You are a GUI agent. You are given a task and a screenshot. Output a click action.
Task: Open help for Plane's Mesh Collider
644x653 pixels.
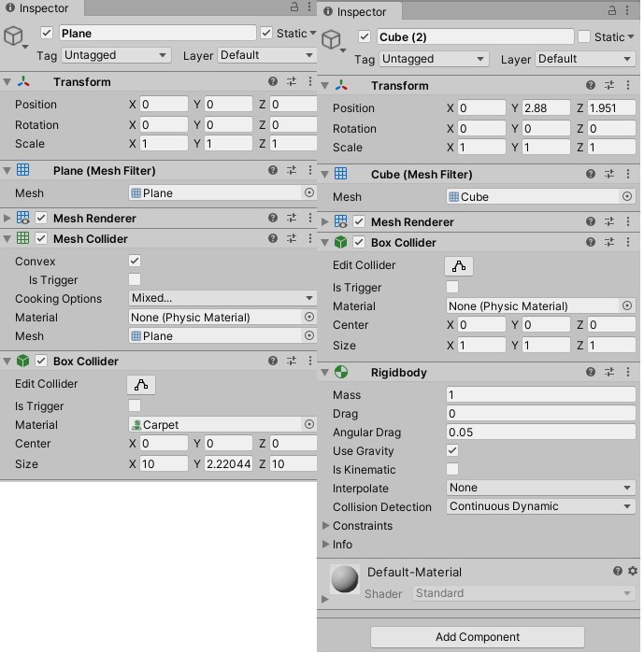(273, 238)
